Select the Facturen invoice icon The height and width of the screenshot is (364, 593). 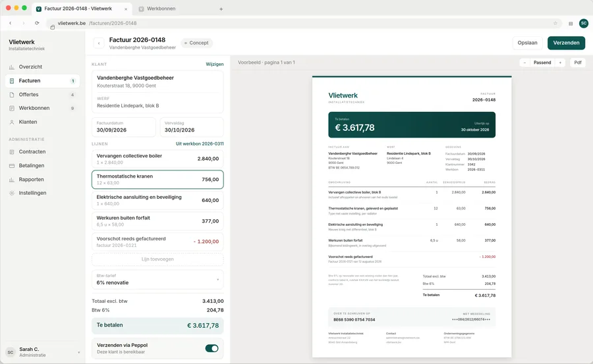[x=12, y=81]
